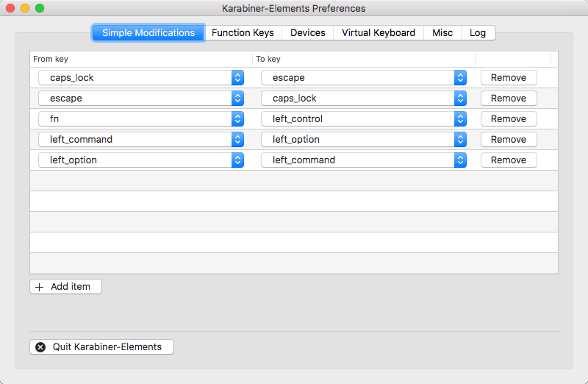
Task: Select the Misc tab
Action: pos(442,32)
